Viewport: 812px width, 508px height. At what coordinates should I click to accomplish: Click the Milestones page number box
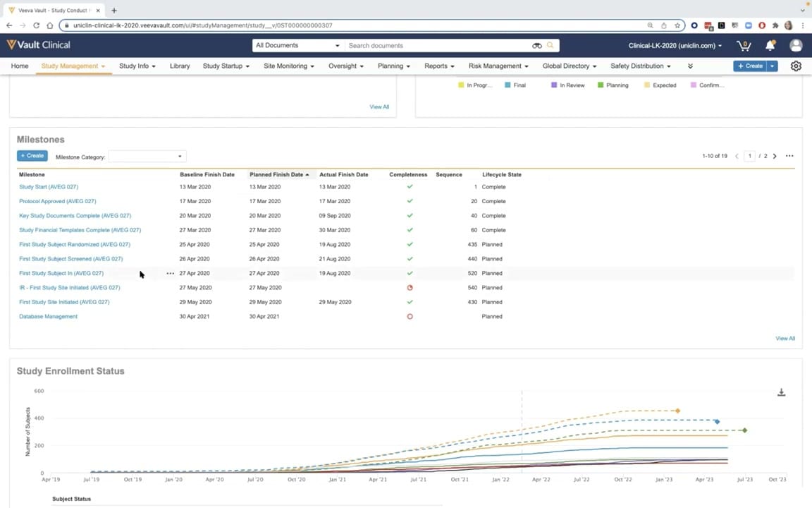pos(749,156)
